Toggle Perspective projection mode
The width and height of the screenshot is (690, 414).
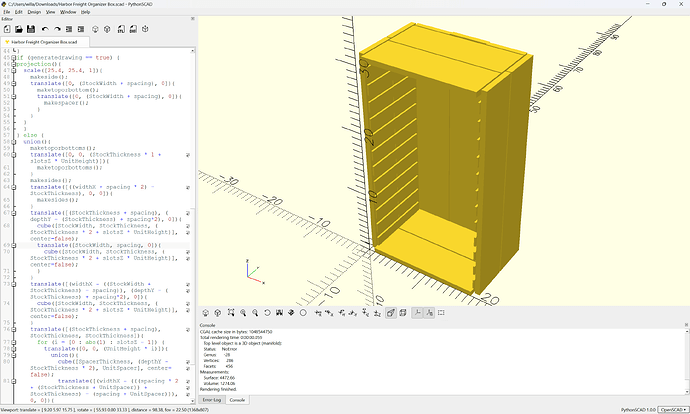pos(391,313)
